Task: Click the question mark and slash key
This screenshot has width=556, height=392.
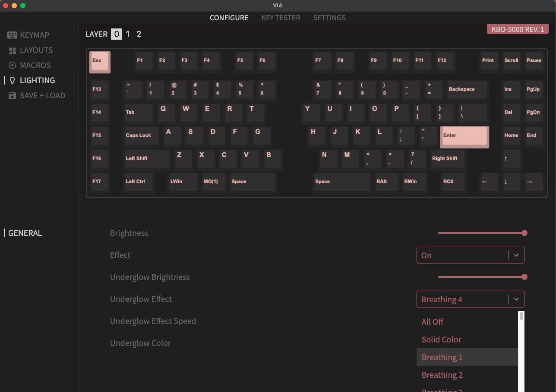Action: point(417,159)
